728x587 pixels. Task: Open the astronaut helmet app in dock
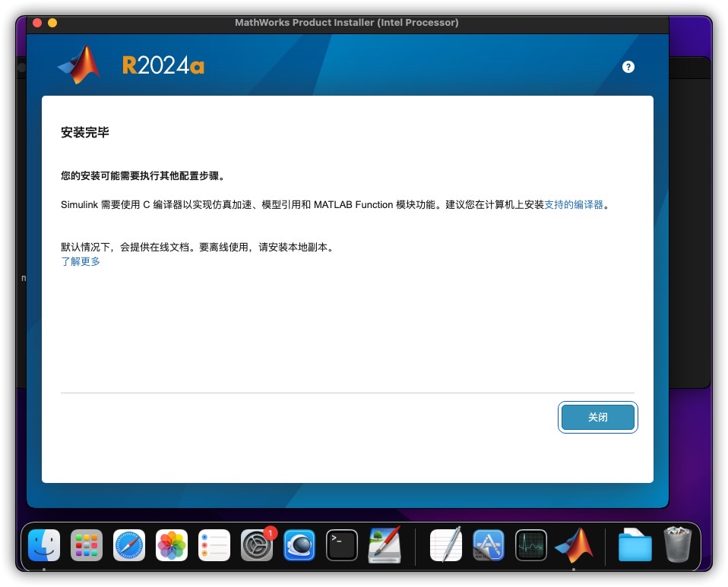[x=299, y=545]
